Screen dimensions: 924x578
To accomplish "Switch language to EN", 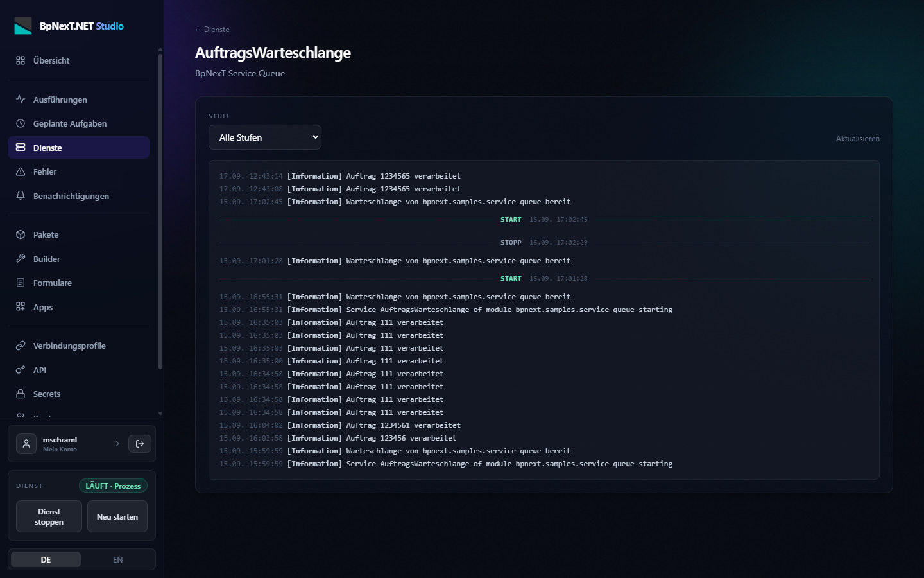I will (x=117, y=559).
